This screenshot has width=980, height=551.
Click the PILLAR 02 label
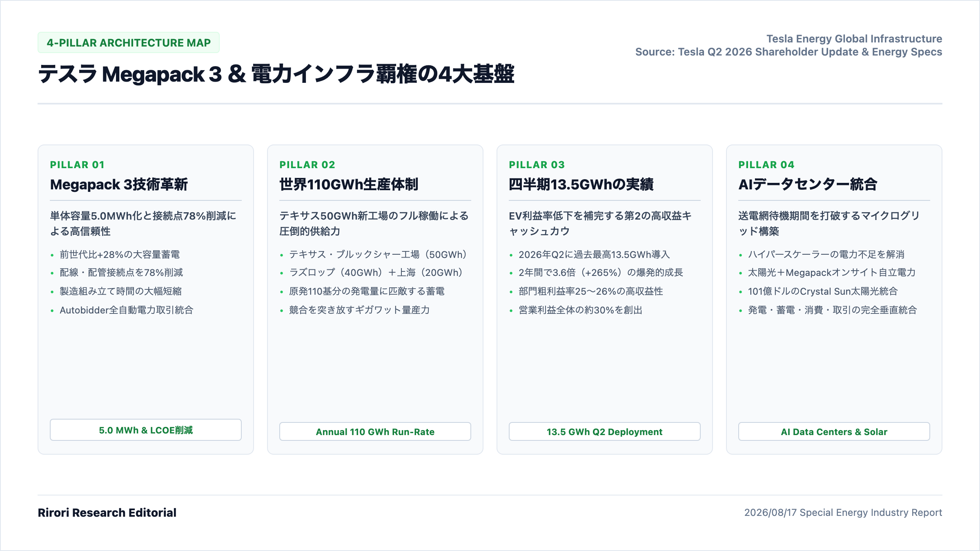coord(307,165)
